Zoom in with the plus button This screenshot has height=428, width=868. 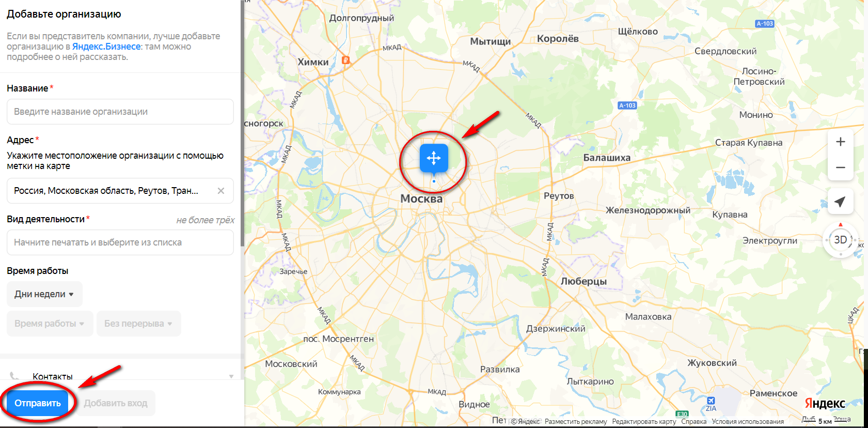[x=840, y=142]
